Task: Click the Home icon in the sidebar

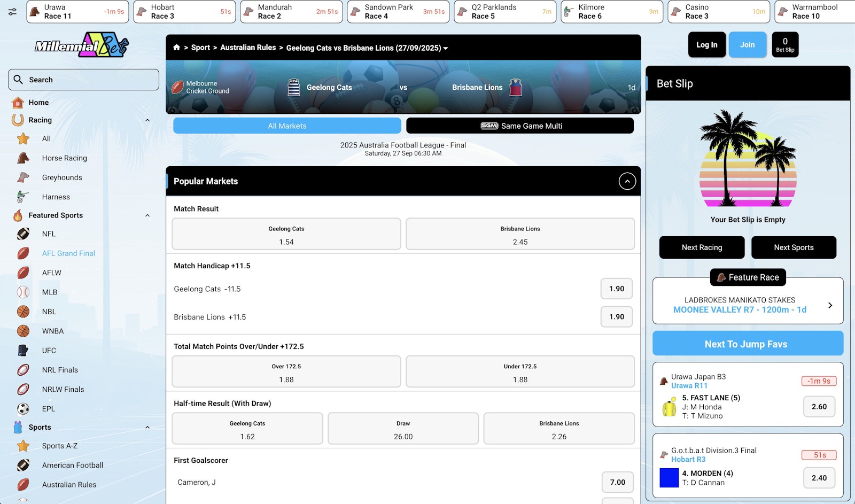Action: 18,102
